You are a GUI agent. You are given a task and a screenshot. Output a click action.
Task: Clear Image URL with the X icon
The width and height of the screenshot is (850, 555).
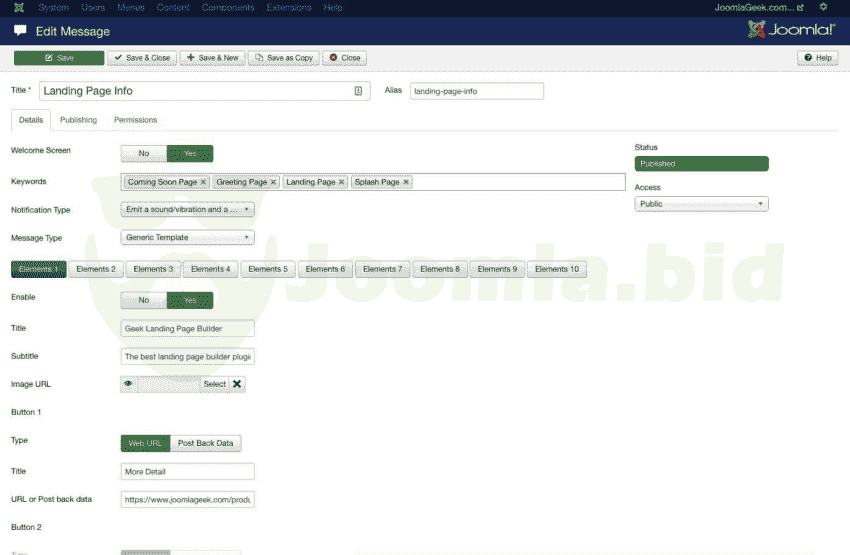click(x=237, y=384)
